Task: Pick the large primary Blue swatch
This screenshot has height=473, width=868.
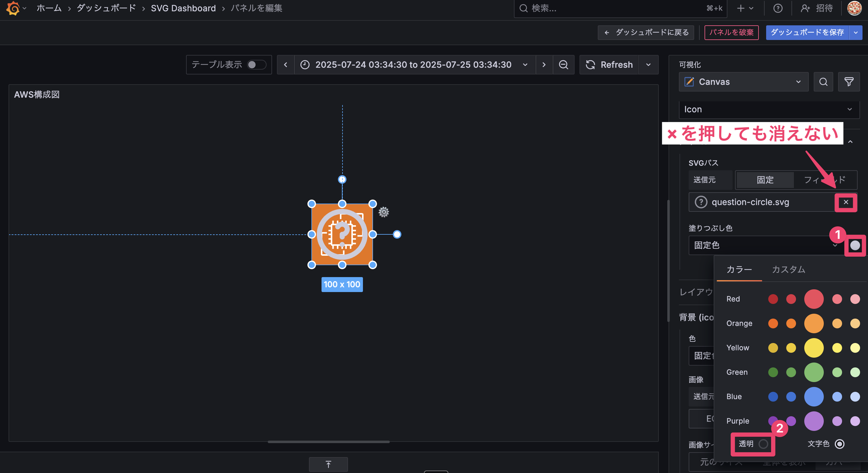Action: coord(814,396)
